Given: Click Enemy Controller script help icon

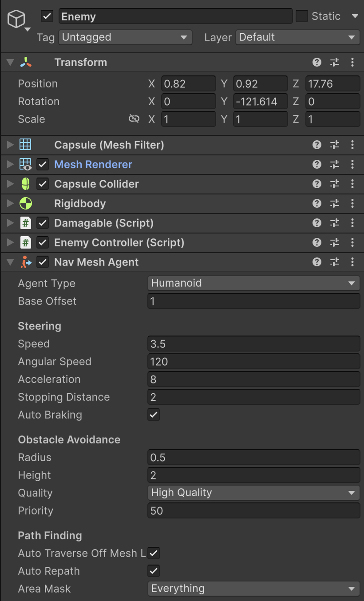Looking at the screenshot, I should (x=317, y=243).
